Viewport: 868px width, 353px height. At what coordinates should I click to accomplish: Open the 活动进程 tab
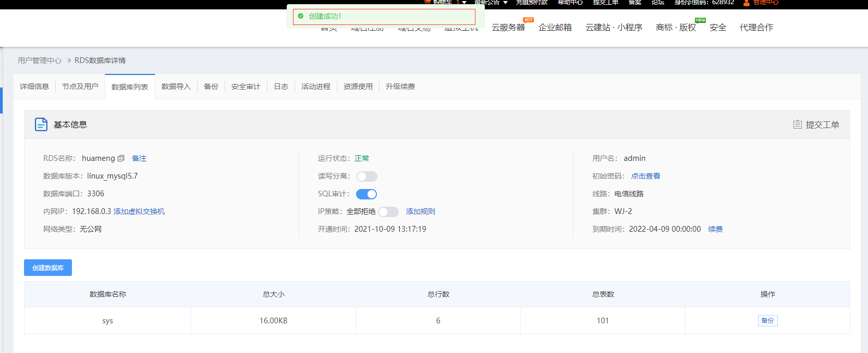click(316, 86)
